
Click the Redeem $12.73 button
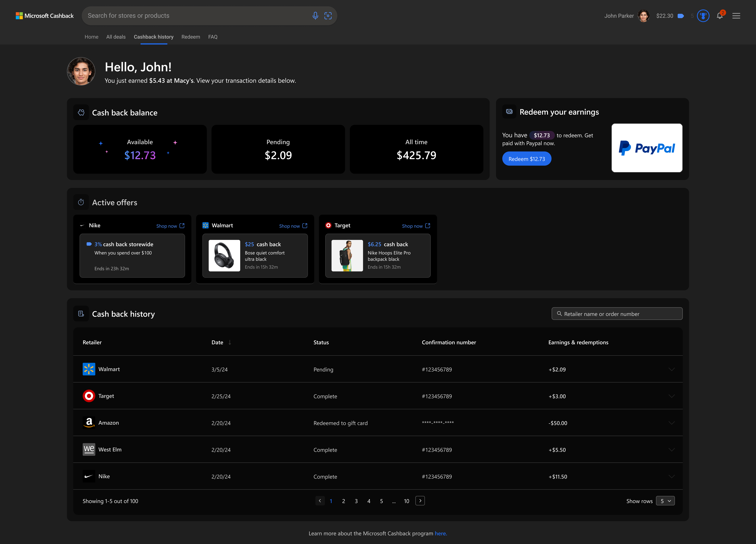527,159
